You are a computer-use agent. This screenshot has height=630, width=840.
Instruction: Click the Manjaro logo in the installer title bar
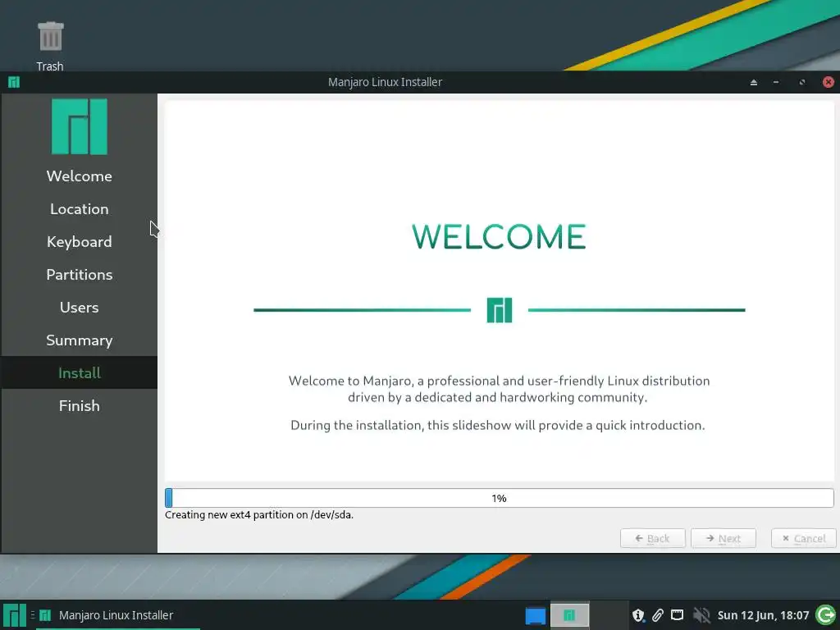[x=14, y=82]
